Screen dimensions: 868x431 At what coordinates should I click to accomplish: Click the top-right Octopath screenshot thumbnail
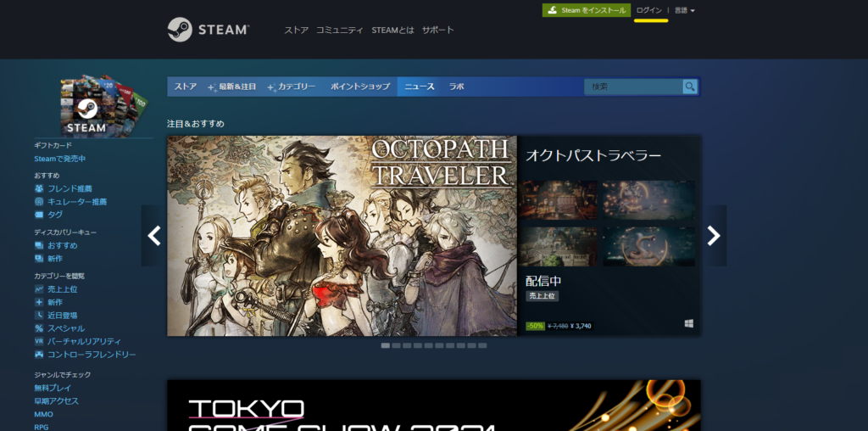click(x=648, y=200)
